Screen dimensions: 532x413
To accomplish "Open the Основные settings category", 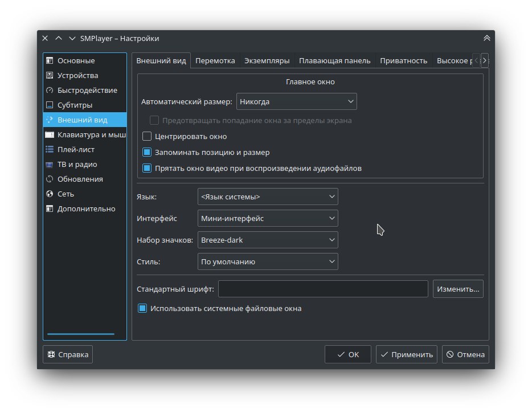I will (85, 61).
